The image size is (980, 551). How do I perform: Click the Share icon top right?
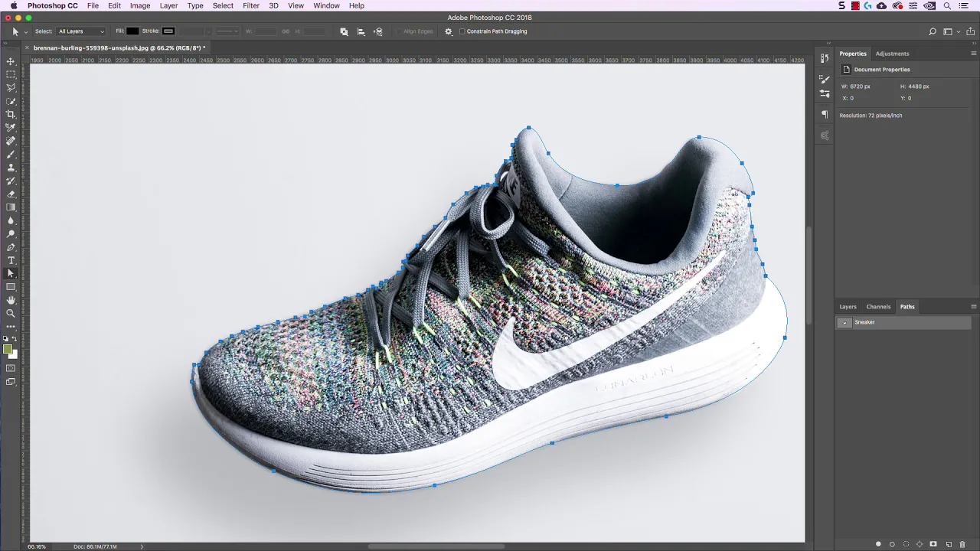click(x=969, y=31)
